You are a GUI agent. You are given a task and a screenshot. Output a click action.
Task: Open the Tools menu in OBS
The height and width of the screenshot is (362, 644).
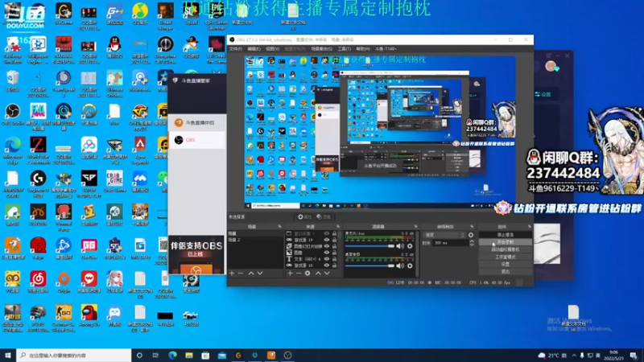345,49
